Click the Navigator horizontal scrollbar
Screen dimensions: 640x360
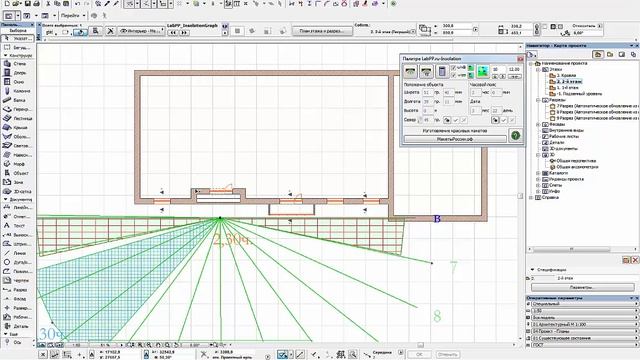point(571,249)
